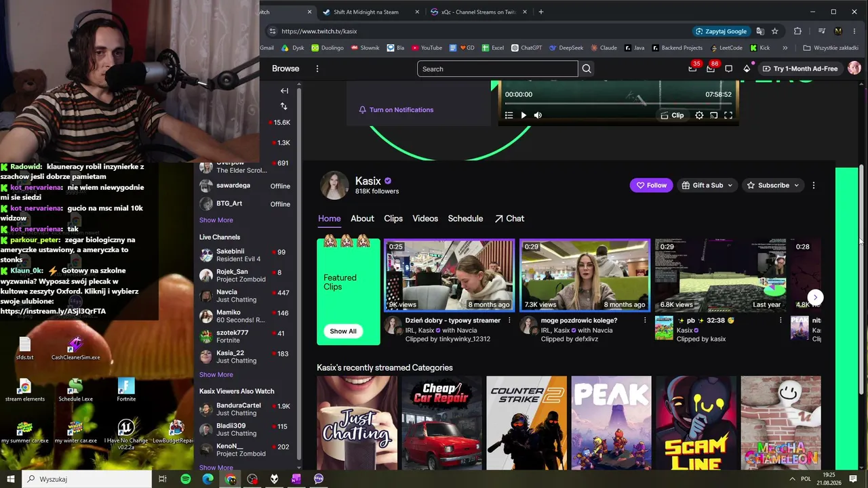Open Navcia live channel in sidebar
The height and width of the screenshot is (488, 868).
245,296
